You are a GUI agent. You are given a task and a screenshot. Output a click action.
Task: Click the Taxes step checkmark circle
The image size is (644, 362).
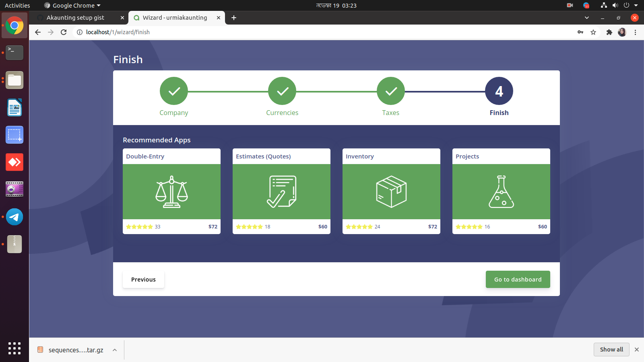coord(391,91)
